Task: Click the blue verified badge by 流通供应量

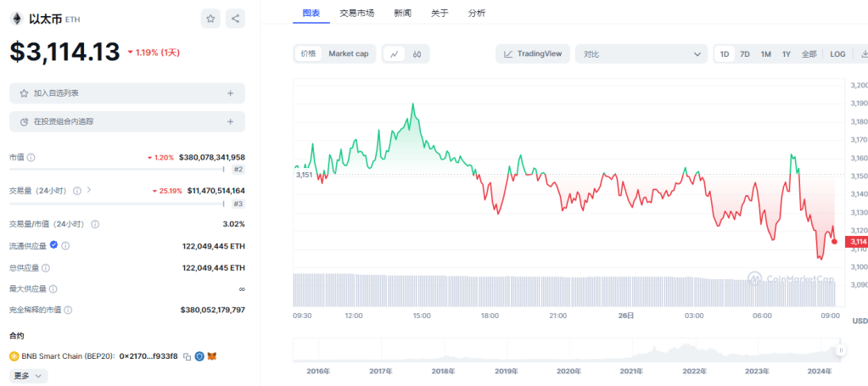Action: coord(54,245)
